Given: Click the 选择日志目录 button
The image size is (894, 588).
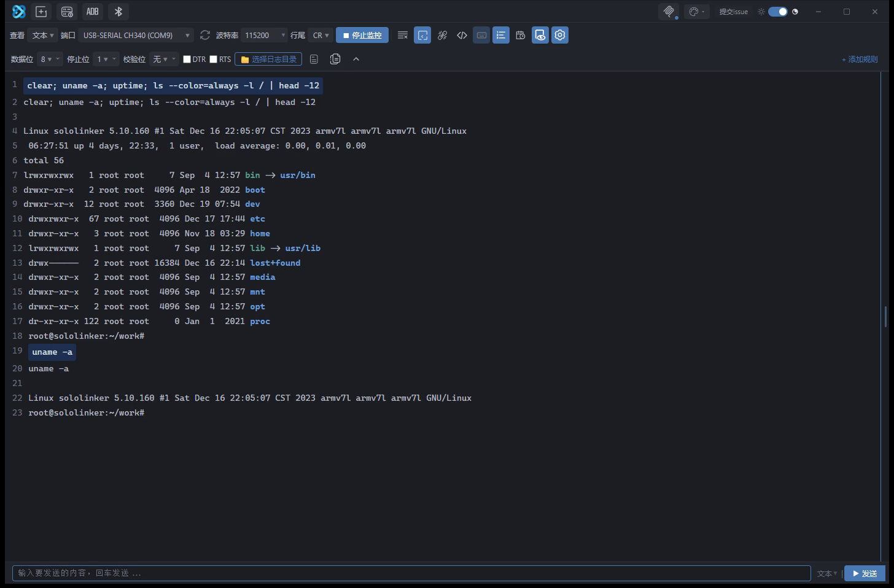Looking at the screenshot, I should tap(268, 59).
